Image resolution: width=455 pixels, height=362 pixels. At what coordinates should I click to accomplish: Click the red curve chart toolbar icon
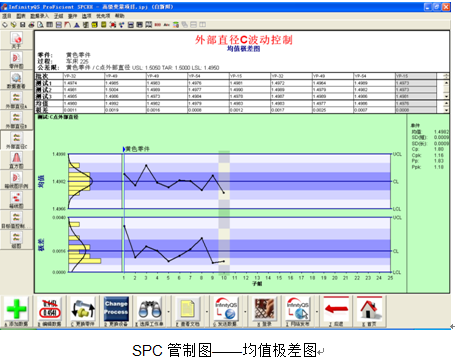coord(68,25)
